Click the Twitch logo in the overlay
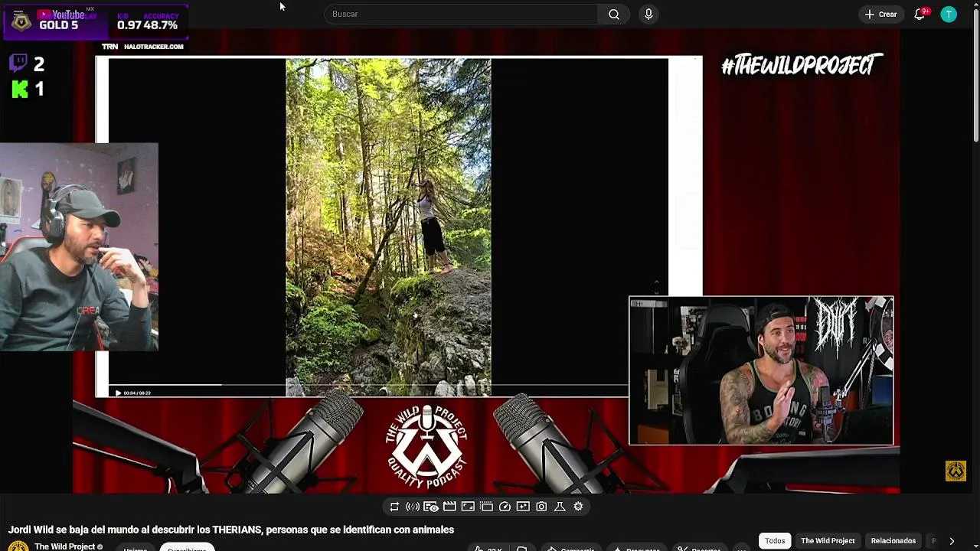 tap(19, 64)
